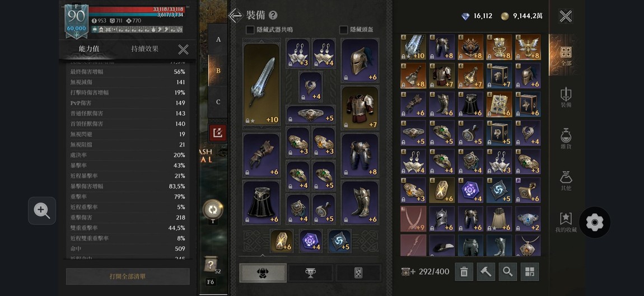Switch to the trophy equipment sub-tab
The width and height of the screenshot is (644, 296).
pos(310,273)
